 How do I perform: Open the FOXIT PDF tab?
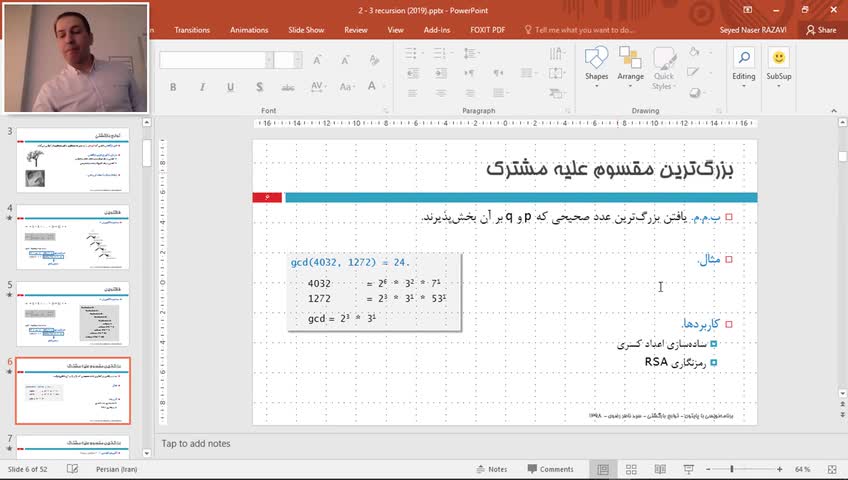tap(487, 30)
